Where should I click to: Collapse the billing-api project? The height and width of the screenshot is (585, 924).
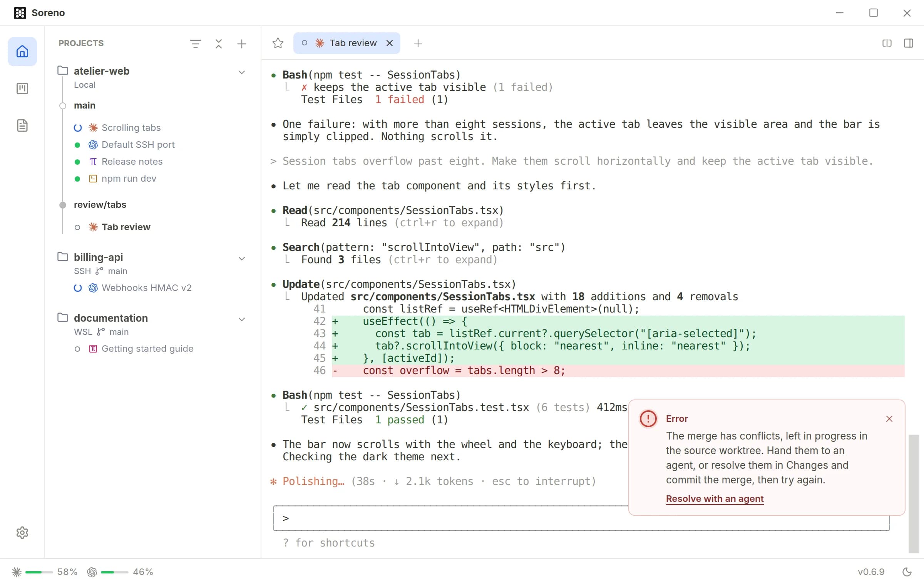(x=242, y=259)
